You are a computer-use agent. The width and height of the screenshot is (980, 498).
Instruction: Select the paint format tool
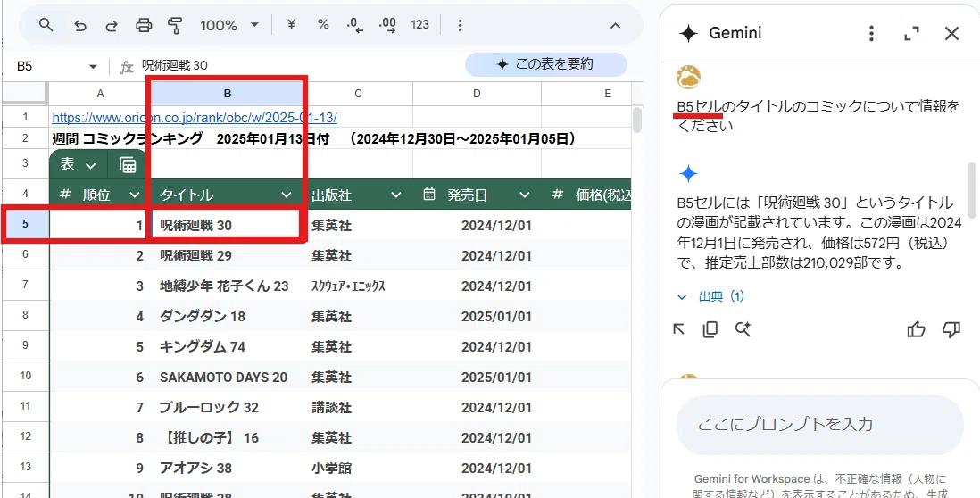point(175,25)
